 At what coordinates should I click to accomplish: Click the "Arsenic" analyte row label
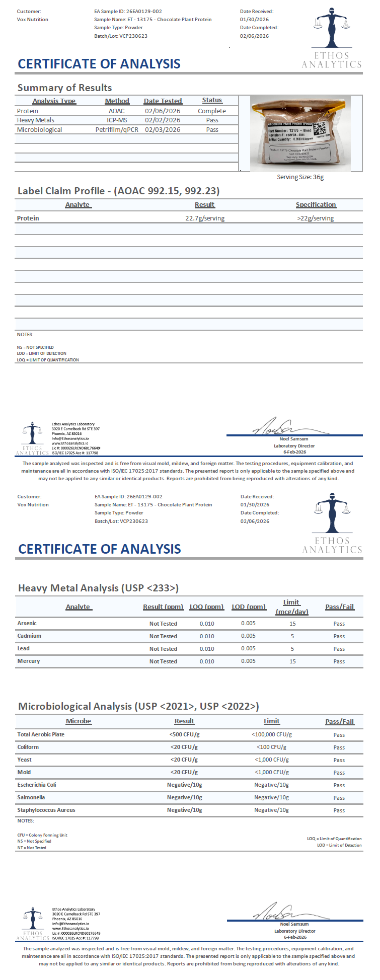click(27, 624)
